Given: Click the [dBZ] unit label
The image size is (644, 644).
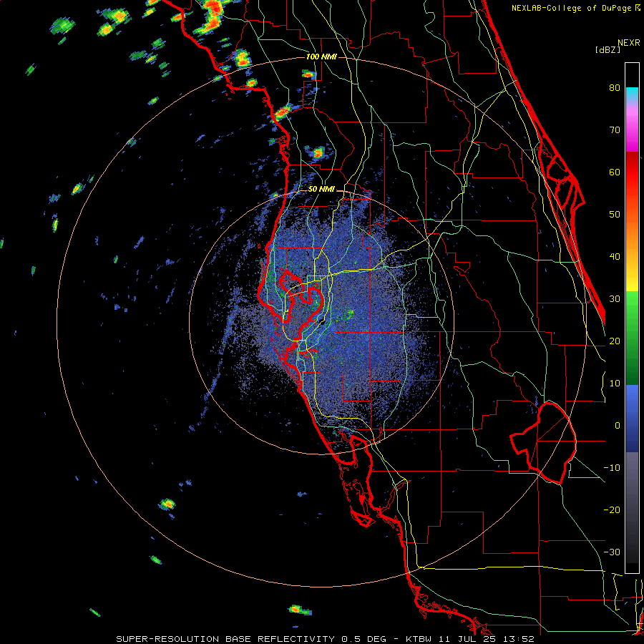Looking at the screenshot, I should (608, 49).
